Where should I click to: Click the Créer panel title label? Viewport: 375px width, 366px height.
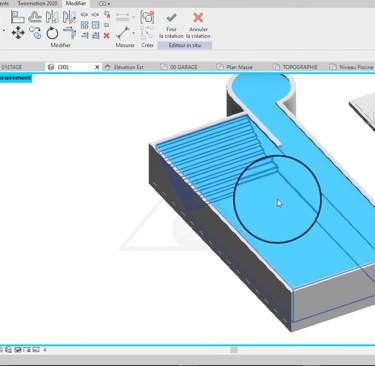tap(147, 45)
